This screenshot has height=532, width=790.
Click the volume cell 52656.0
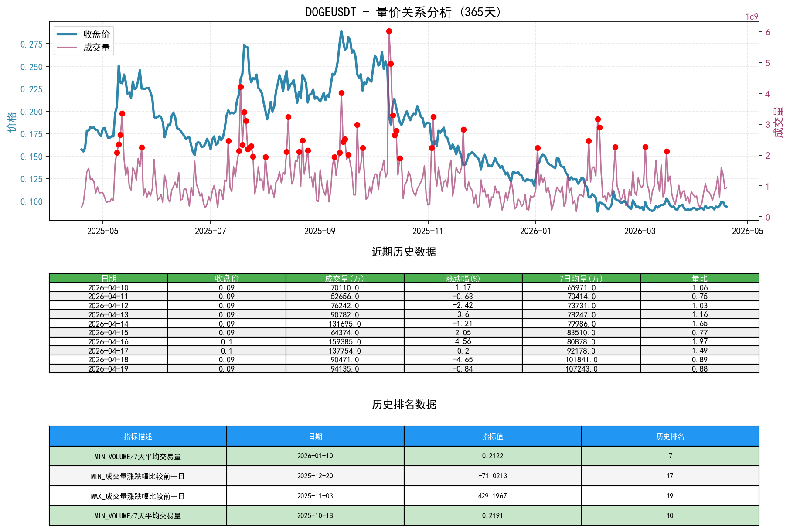pyautogui.click(x=345, y=297)
